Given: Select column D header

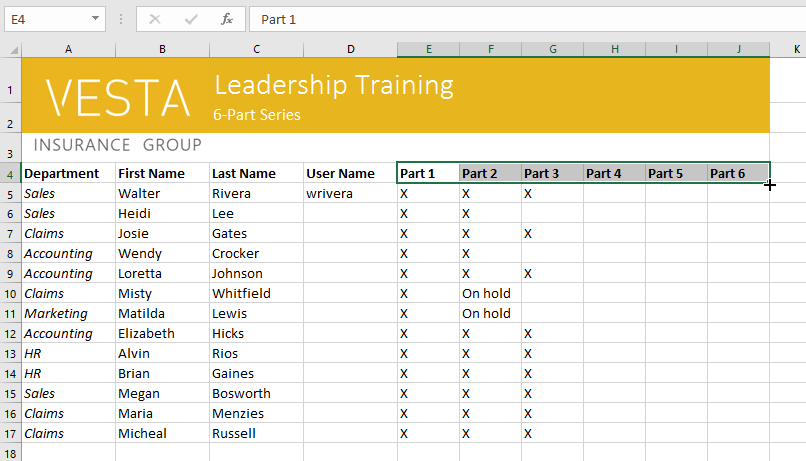Looking at the screenshot, I should pos(350,49).
